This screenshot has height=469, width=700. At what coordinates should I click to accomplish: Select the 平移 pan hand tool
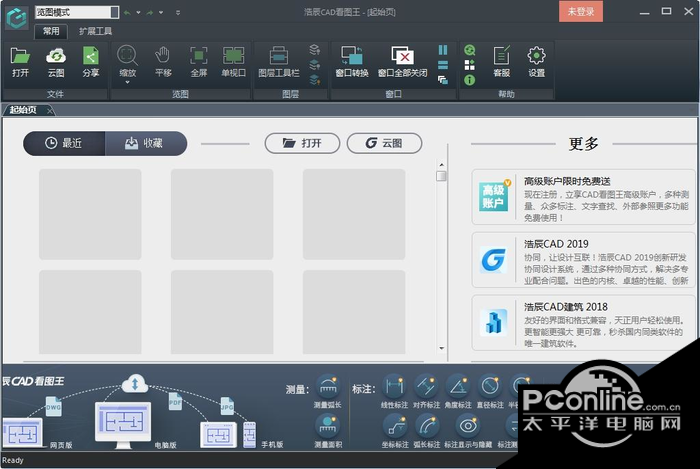[162, 56]
